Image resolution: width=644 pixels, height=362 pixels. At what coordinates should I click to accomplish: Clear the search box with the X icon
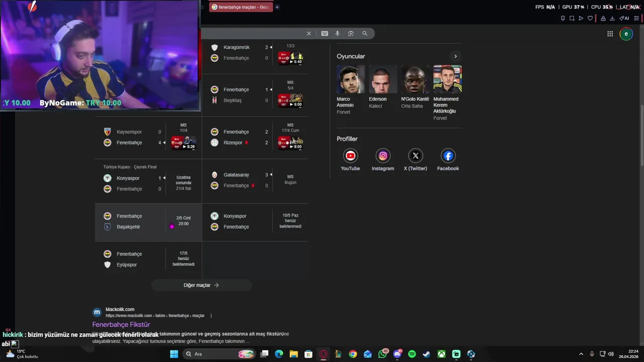tap(309, 34)
